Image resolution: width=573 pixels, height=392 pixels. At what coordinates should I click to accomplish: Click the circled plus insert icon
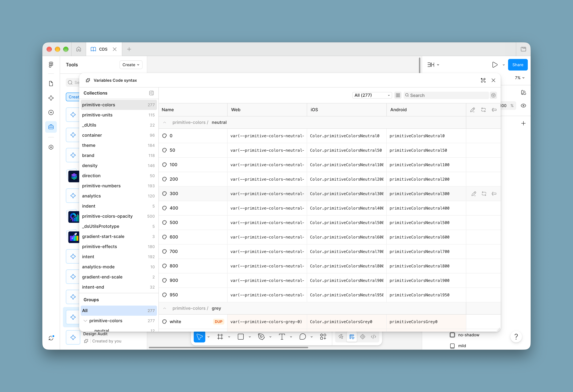[x=51, y=112]
